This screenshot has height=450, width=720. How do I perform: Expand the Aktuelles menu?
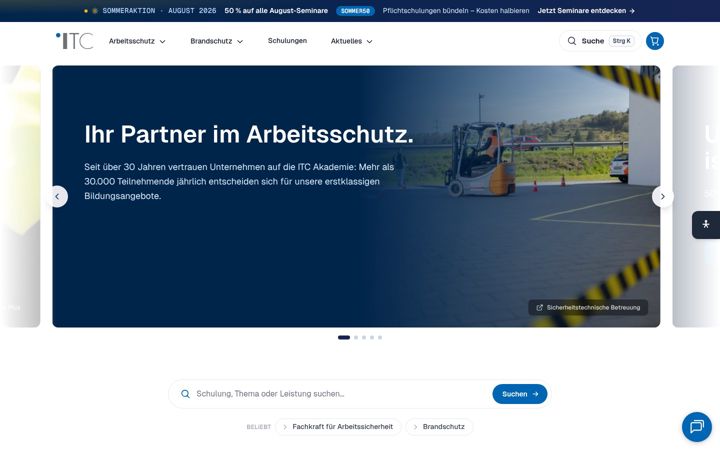click(x=351, y=41)
